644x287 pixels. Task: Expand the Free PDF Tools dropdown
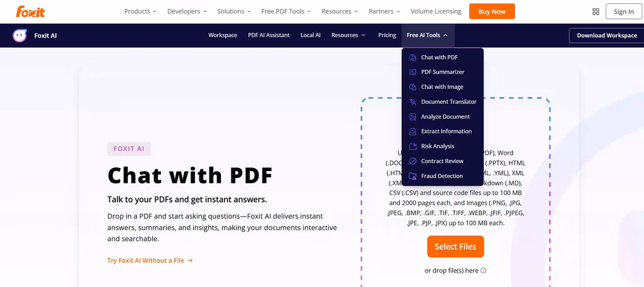point(286,11)
